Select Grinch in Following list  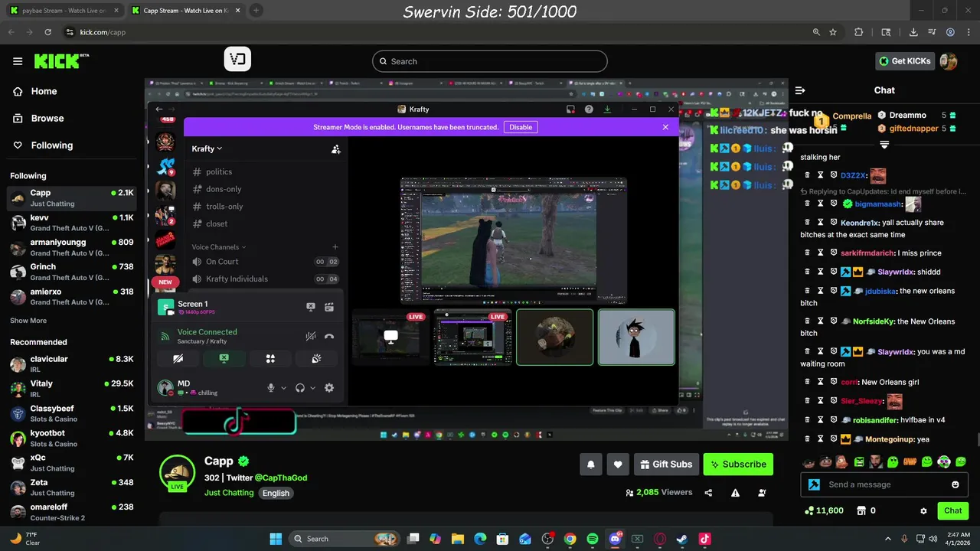(x=72, y=272)
